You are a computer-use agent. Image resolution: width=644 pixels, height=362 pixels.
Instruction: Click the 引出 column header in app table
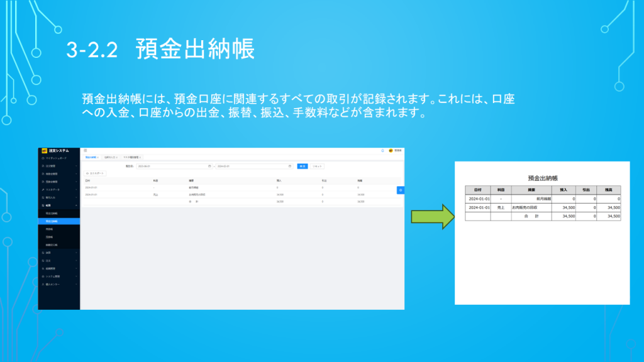tap(324, 180)
